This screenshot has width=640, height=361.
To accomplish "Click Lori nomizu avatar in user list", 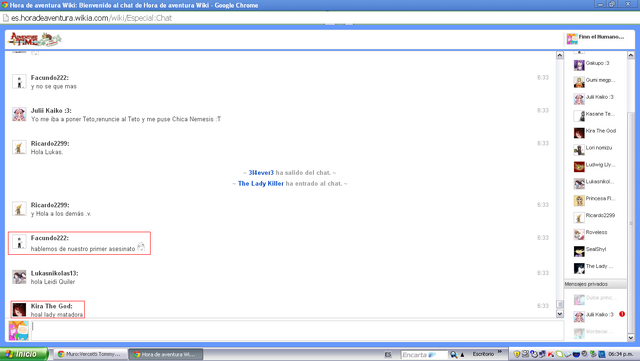I will click(579, 150).
